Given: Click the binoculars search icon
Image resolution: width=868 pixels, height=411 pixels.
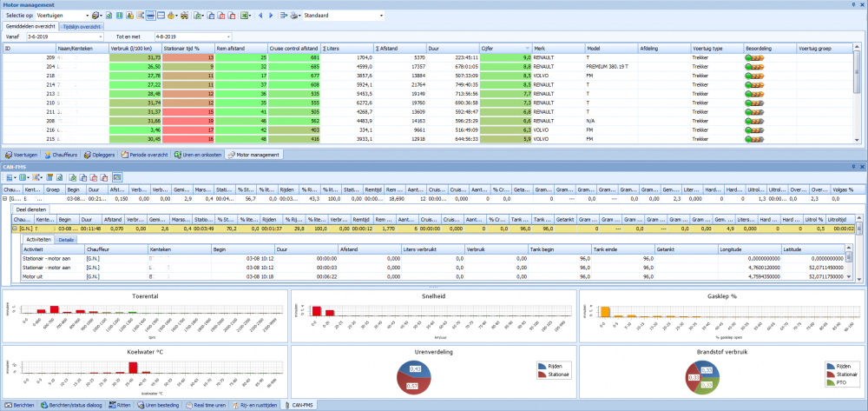Looking at the screenshot, I should [x=184, y=16].
